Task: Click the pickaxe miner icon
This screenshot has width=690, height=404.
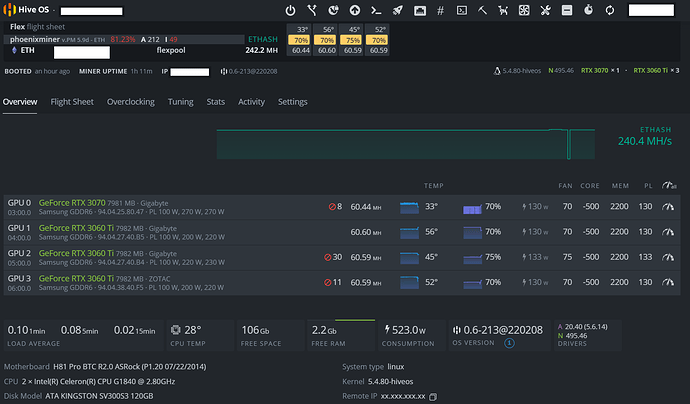Action: 482,10
